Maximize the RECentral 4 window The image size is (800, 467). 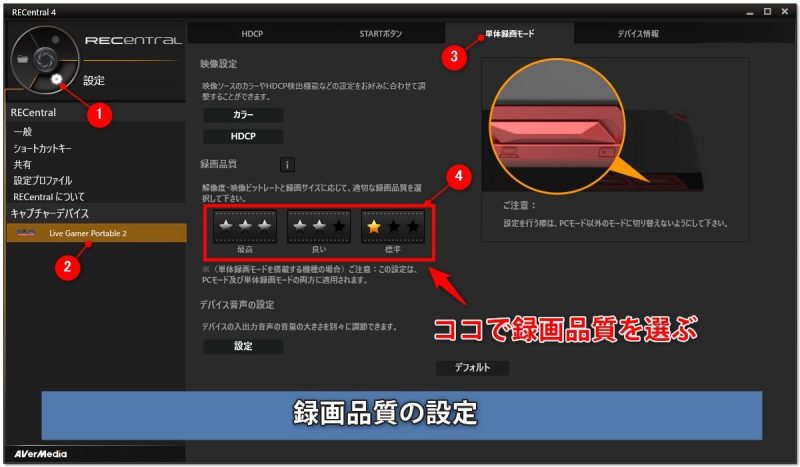767,12
